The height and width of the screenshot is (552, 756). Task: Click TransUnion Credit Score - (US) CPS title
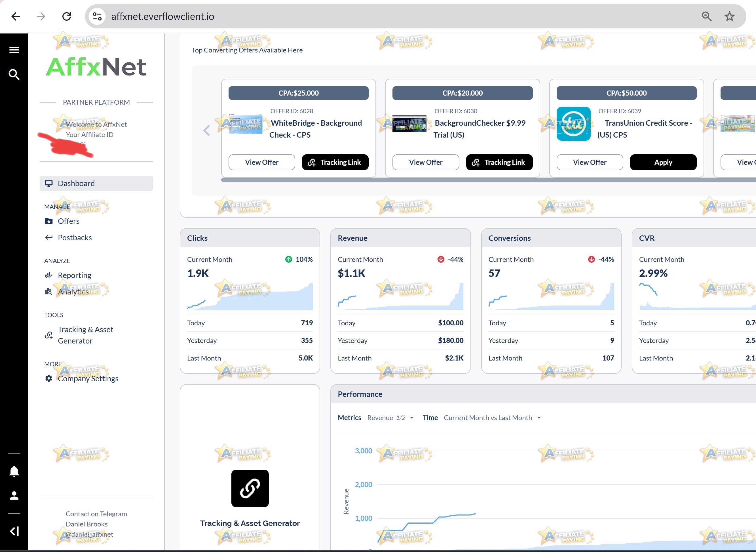pos(645,129)
